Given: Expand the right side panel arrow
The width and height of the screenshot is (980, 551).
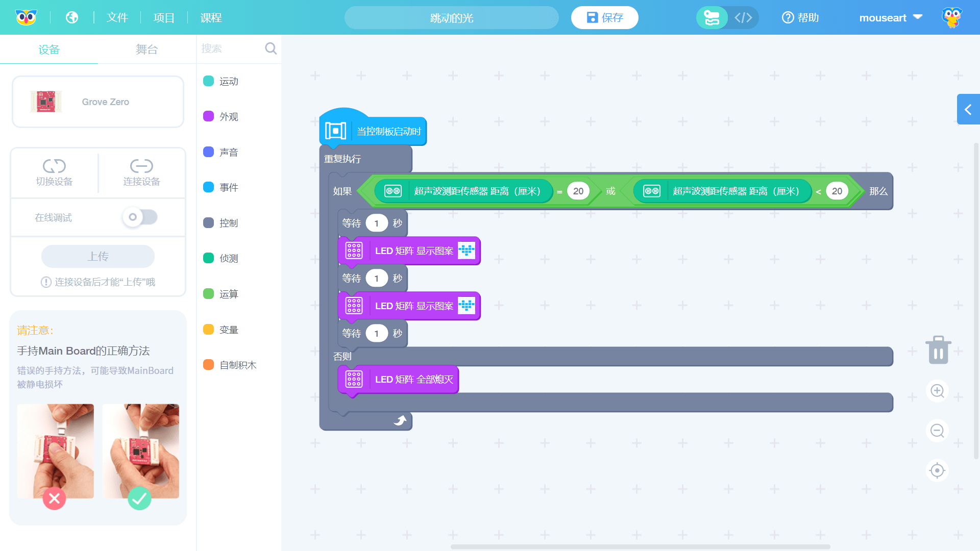Looking at the screenshot, I should click(968, 109).
